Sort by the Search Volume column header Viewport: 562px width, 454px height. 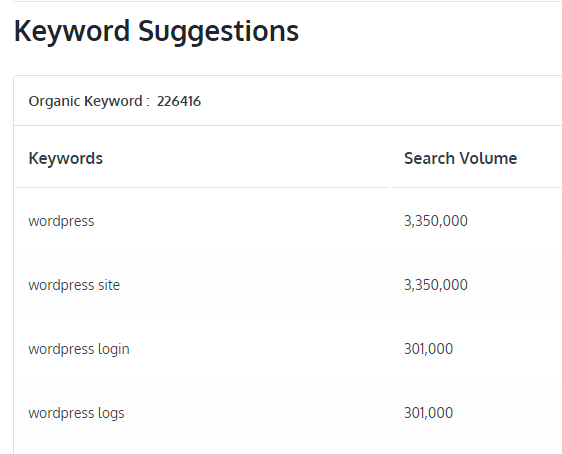pyautogui.click(x=461, y=158)
